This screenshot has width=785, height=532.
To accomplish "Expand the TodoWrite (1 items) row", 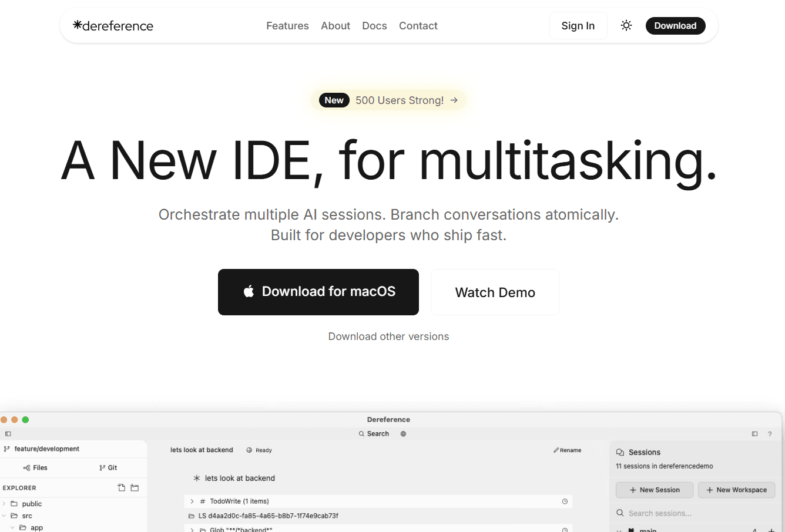I will (192, 501).
